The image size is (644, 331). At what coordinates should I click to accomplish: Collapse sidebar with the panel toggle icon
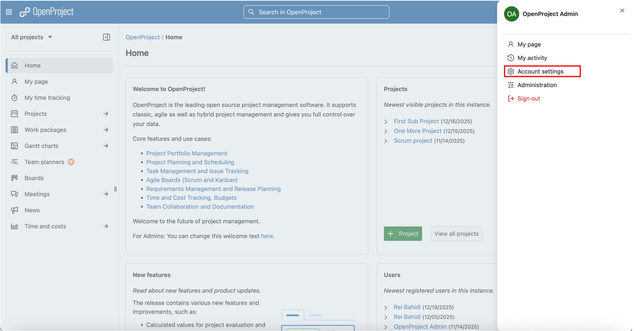point(107,37)
